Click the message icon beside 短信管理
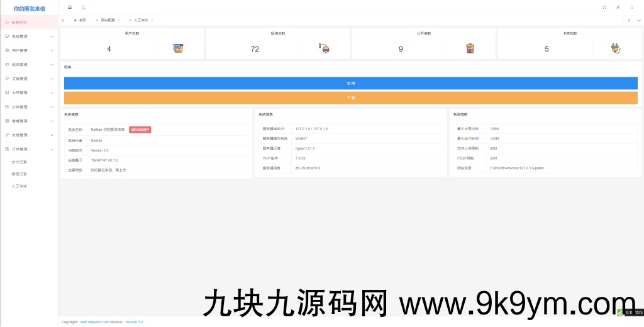 click(7, 65)
